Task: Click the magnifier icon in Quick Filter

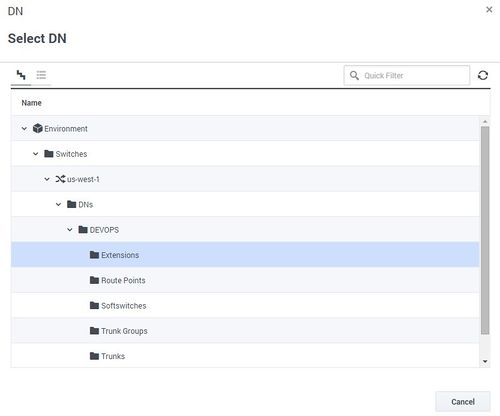Action: coord(354,76)
